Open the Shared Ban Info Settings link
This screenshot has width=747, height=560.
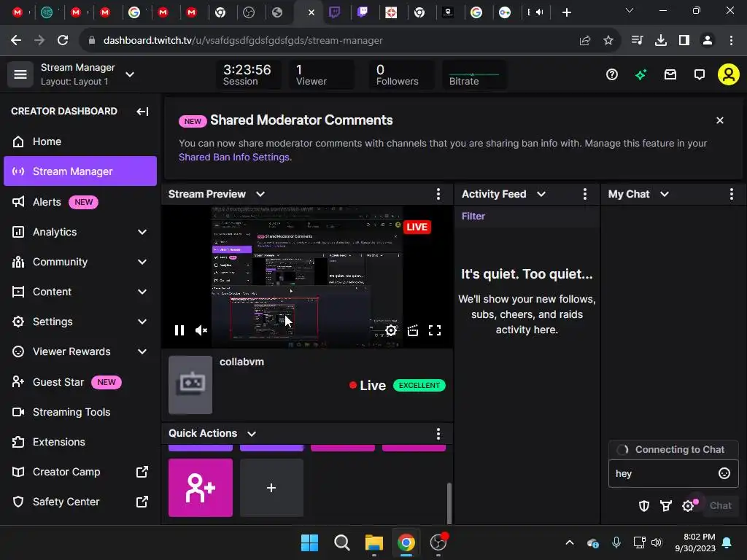click(x=234, y=157)
